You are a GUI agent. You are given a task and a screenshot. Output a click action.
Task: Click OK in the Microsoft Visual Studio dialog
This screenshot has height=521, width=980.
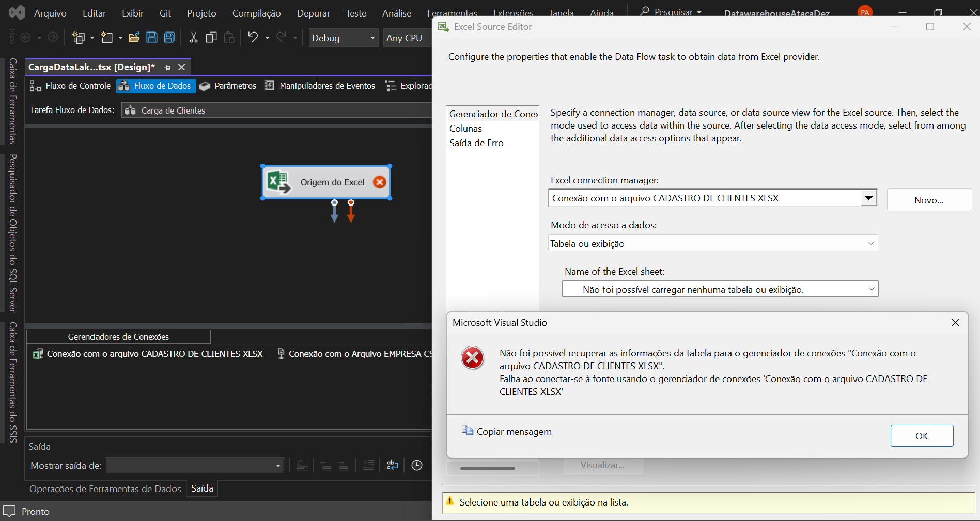point(922,436)
